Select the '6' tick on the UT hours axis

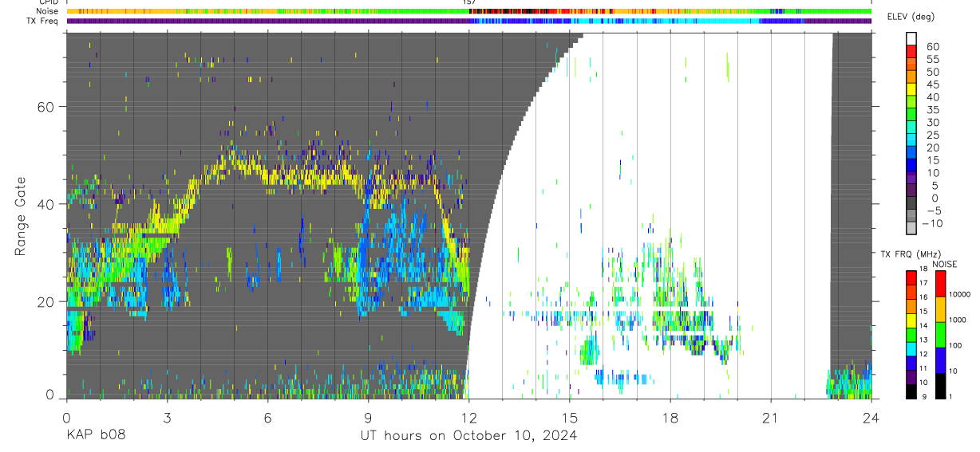pyautogui.click(x=267, y=417)
